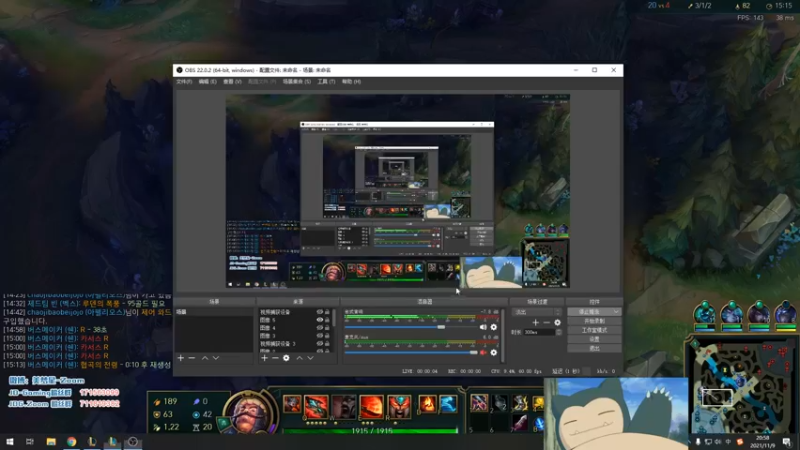Open File menu (文件) in OBS

(184, 82)
